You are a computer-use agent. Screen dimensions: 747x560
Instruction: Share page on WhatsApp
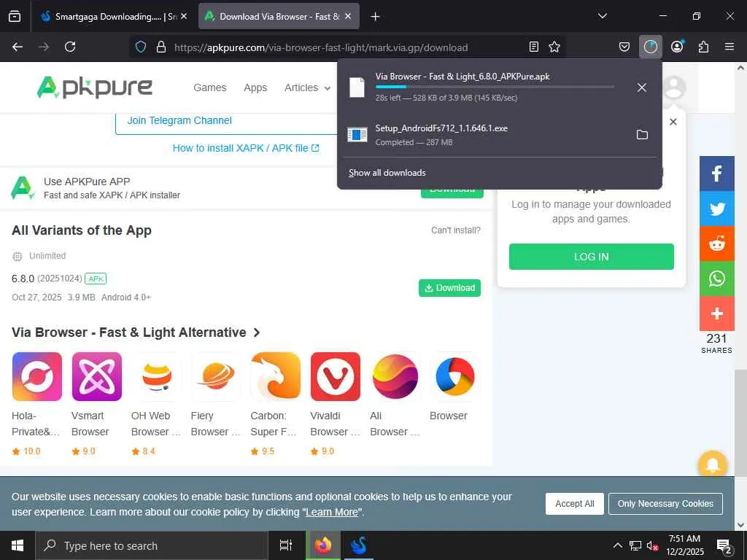[x=716, y=279]
